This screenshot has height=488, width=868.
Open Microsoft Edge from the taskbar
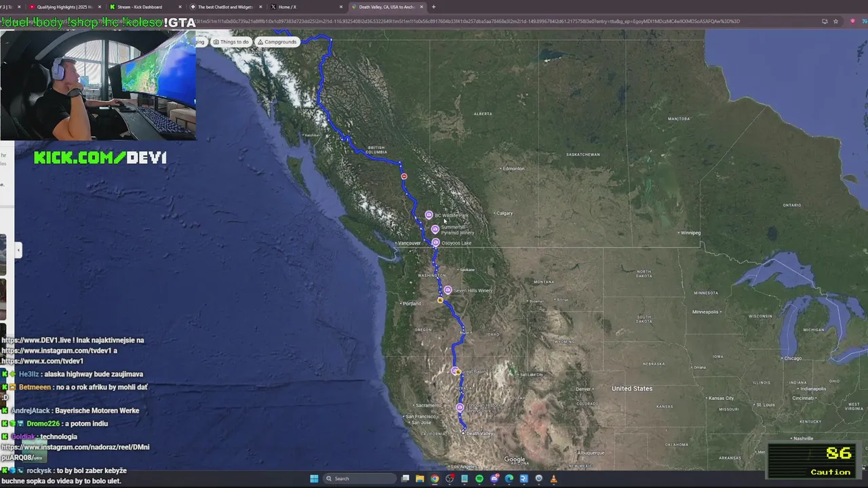tap(509, 479)
